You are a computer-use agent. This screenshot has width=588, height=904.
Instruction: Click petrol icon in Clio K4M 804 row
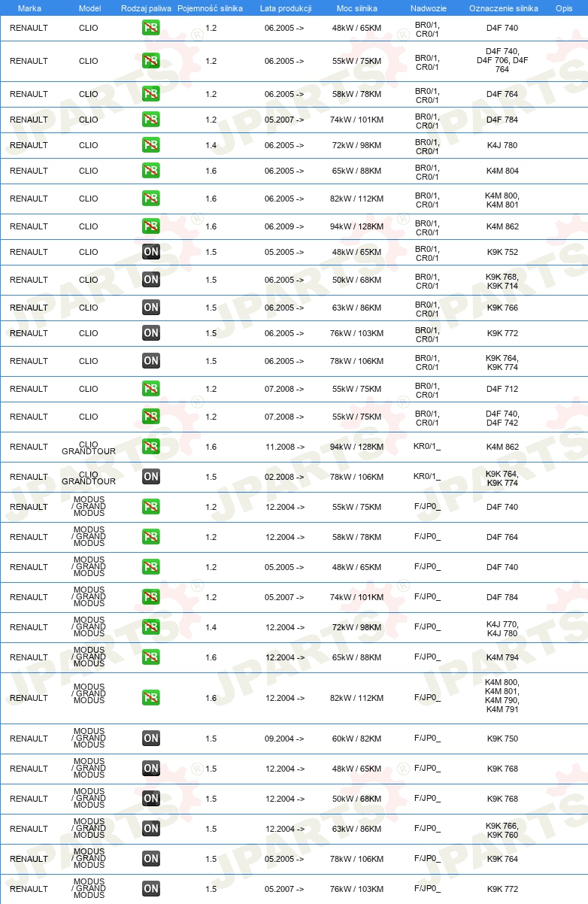(x=151, y=171)
